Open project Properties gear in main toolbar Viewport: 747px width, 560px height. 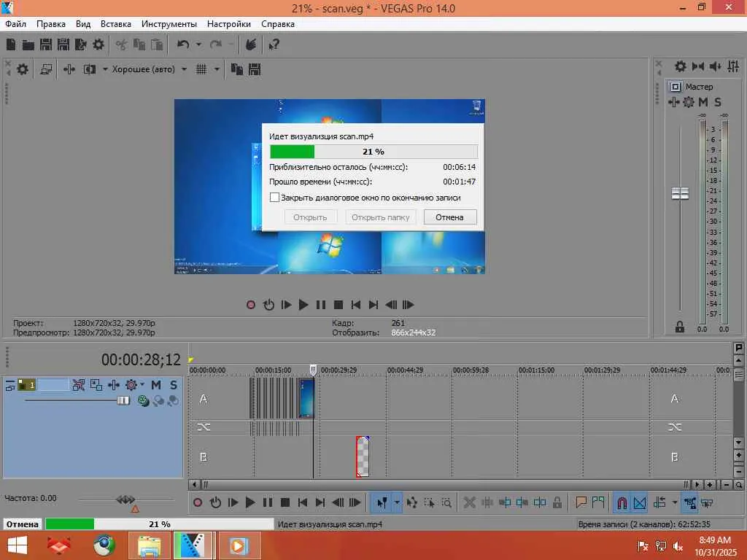pyautogui.click(x=98, y=44)
